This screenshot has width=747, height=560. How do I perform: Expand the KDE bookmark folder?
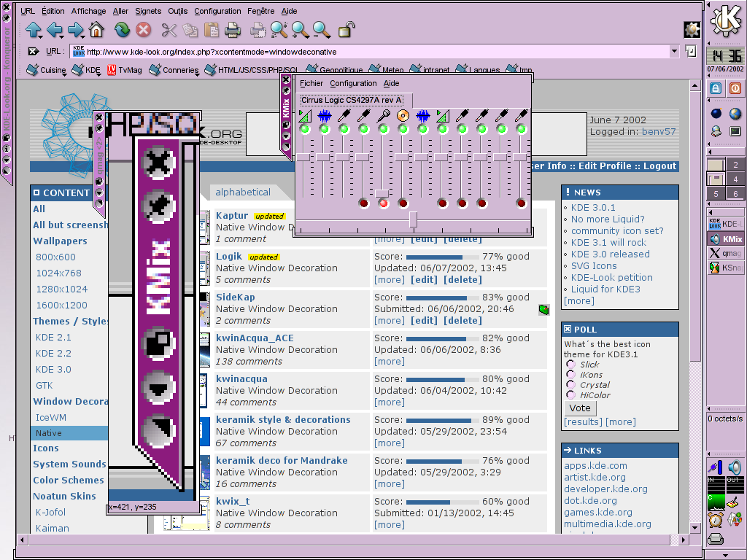click(86, 70)
